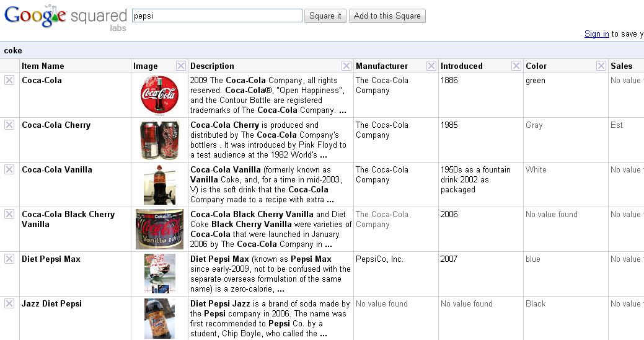Remove the Jazz Diet Pepsi row with its X icon
This screenshot has width=644, height=340.
9,303
